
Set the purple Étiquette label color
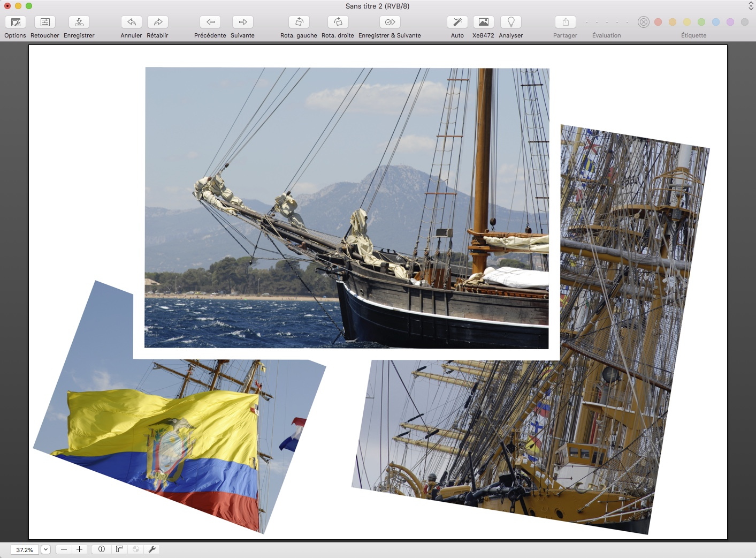coord(730,22)
